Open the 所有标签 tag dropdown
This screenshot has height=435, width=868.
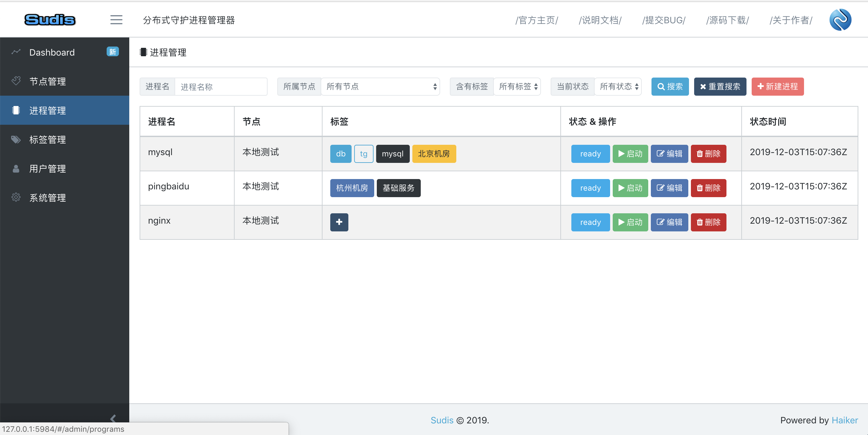coord(517,87)
